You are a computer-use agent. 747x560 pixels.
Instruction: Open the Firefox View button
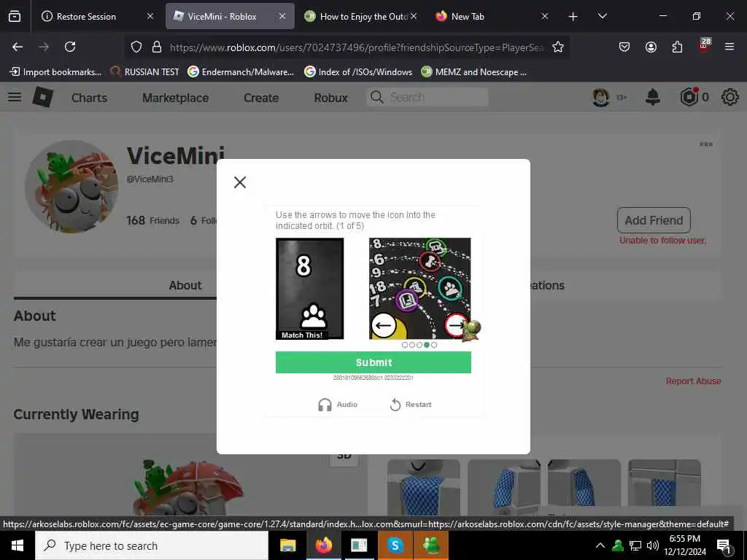(x=15, y=16)
